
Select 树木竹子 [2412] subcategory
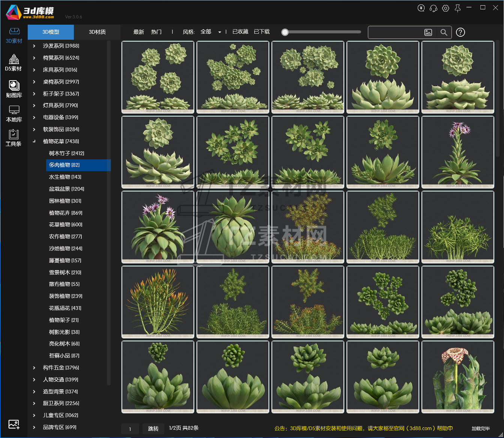click(x=66, y=153)
